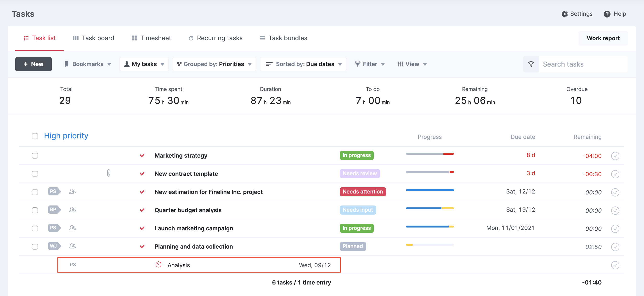This screenshot has width=644, height=296.
Task: Click the Planned status tag
Action: click(x=353, y=246)
